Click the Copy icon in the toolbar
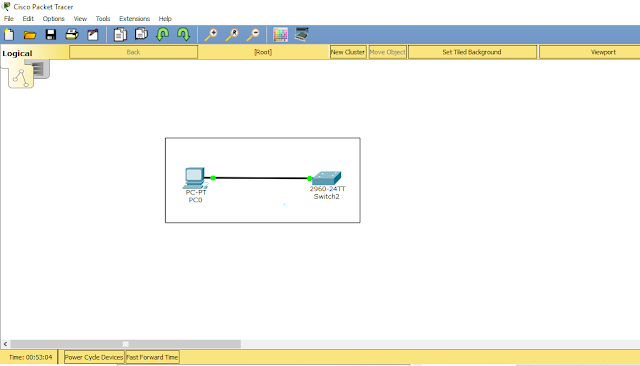Image resolution: width=640 pixels, height=366 pixels. pyautogui.click(x=120, y=35)
